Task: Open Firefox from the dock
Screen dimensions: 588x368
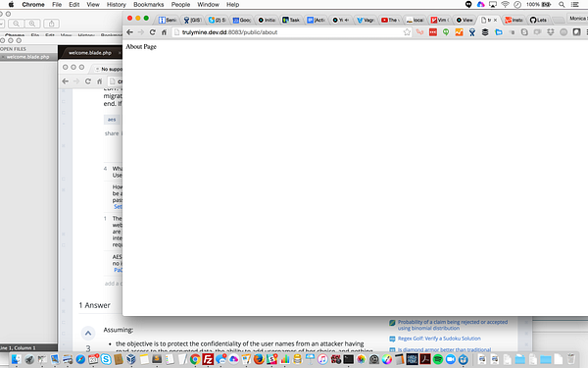Action: click(259, 359)
